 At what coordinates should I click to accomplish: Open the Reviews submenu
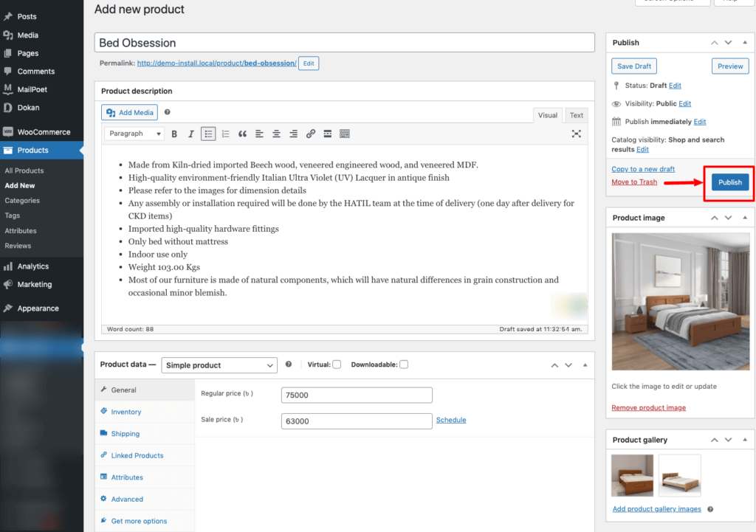pos(18,246)
